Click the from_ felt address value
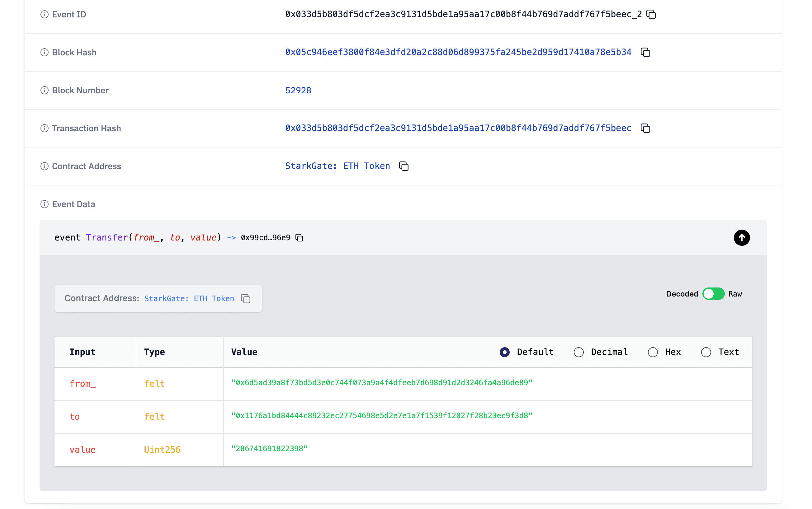 pos(381,383)
